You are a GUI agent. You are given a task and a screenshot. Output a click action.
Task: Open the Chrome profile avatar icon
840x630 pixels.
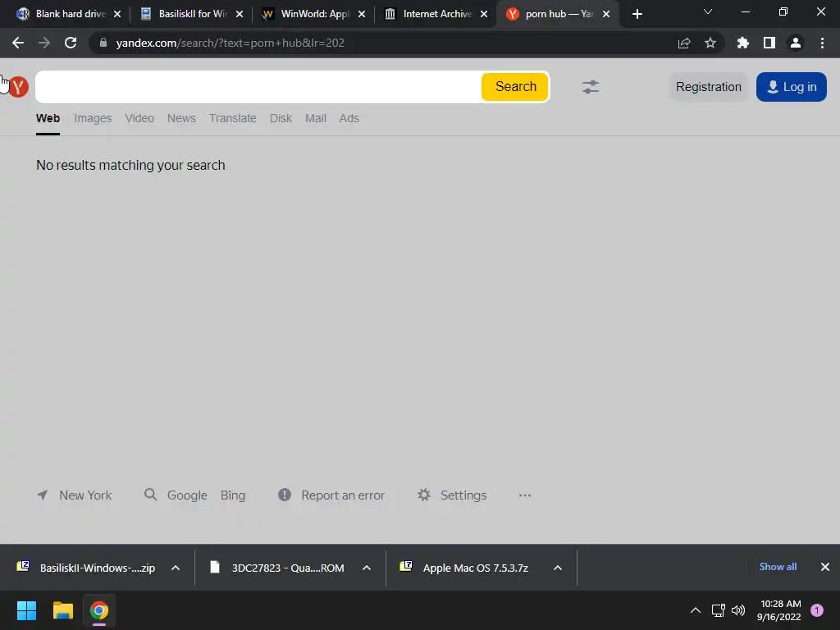[796, 43]
